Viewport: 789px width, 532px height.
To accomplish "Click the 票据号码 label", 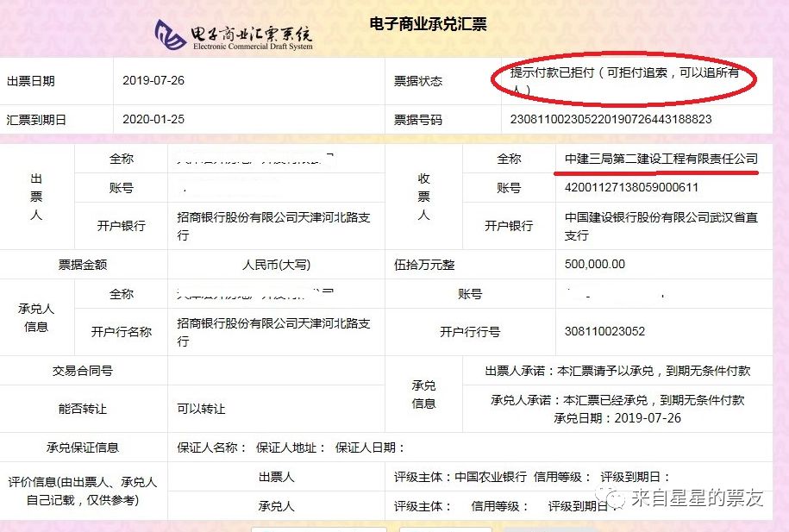I will tap(418, 120).
